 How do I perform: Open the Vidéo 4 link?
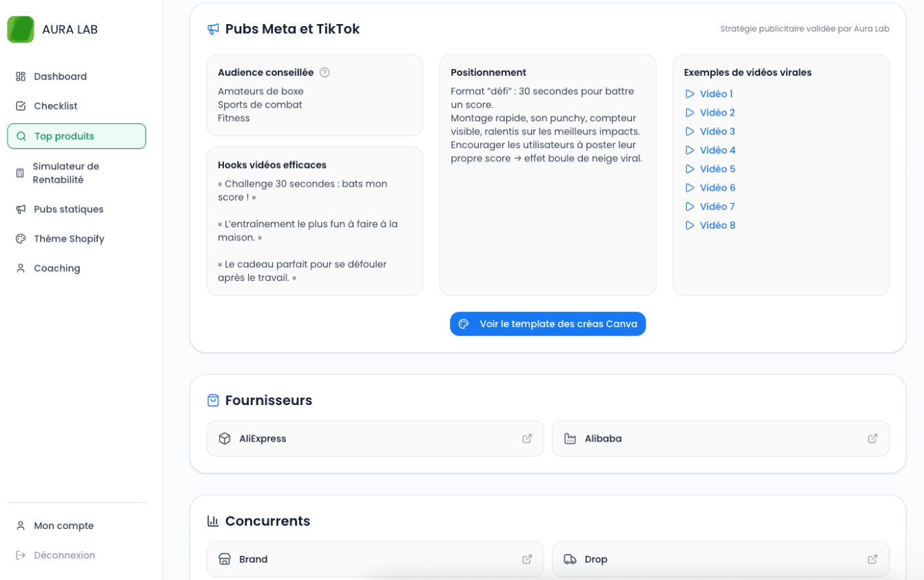[717, 150]
